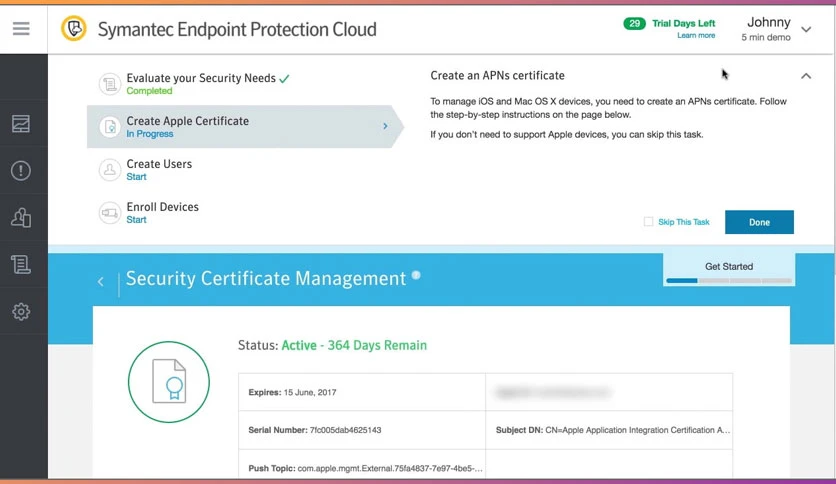836x484 pixels.
Task: Click the Subject DN certificate cell
Action: coord(609,430)
